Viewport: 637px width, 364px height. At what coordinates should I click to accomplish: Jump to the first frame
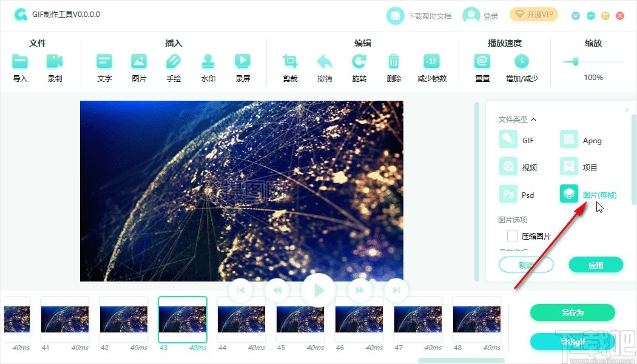pos(240,289)
